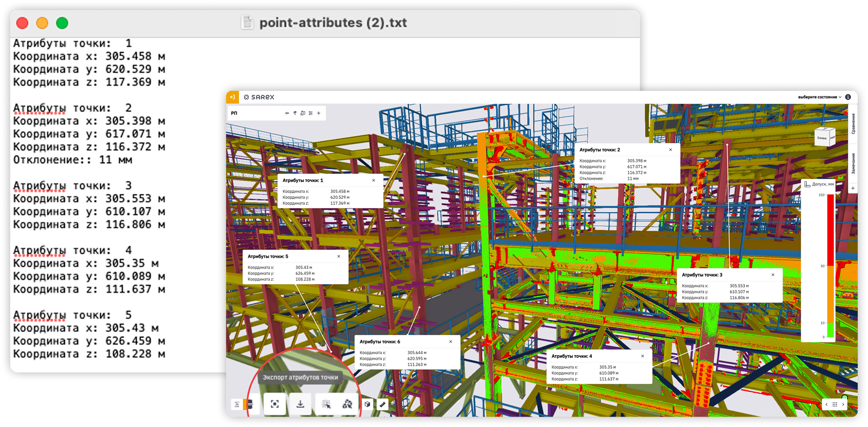
Task: Click value 111.637 м in point 4 popup
Action: point(609,379)
